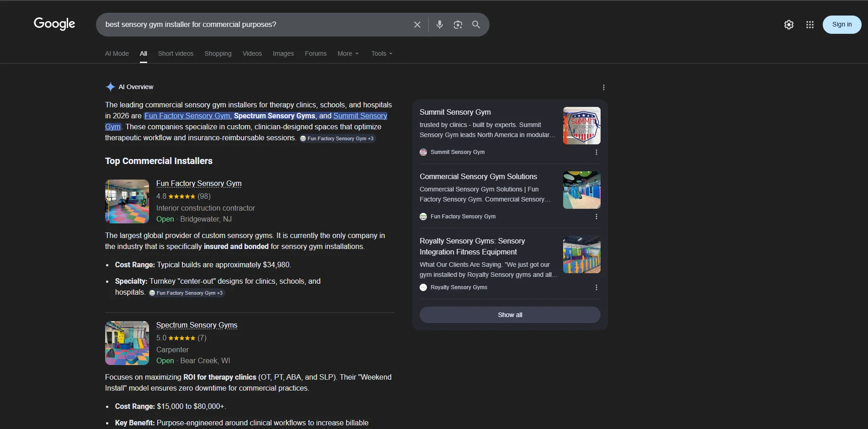The height and width of the screenshot is (429, 868).
Task: Click the Sign in button
Action: tap(841, 25)
